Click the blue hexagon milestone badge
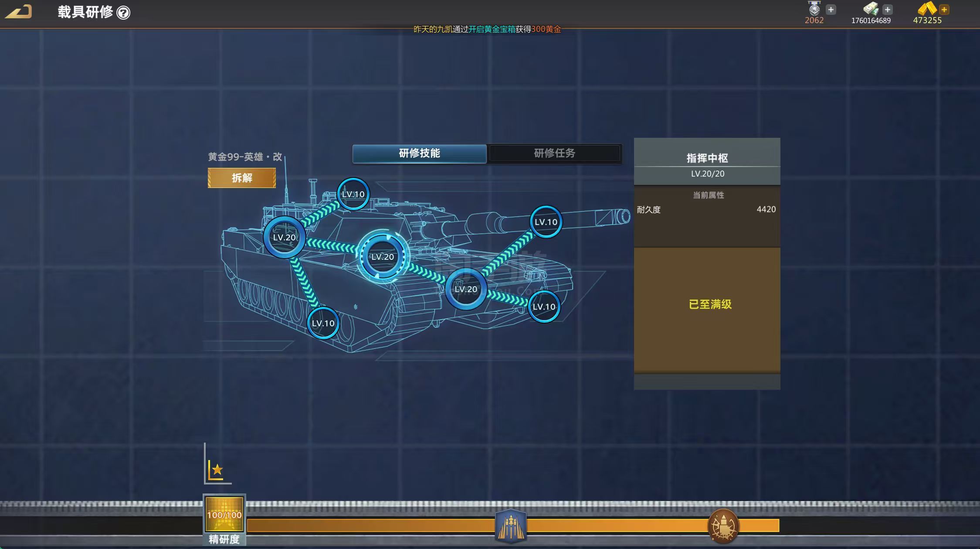 511,526
